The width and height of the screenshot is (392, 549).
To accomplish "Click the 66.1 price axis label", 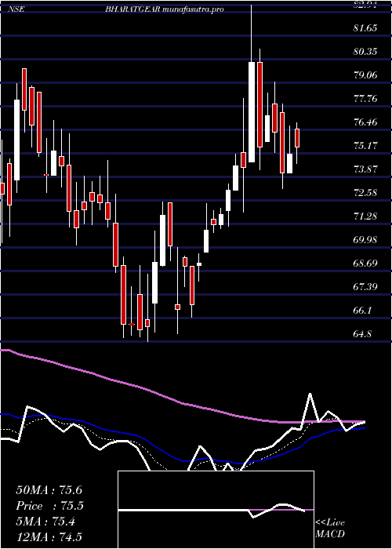I will (363, 311).
